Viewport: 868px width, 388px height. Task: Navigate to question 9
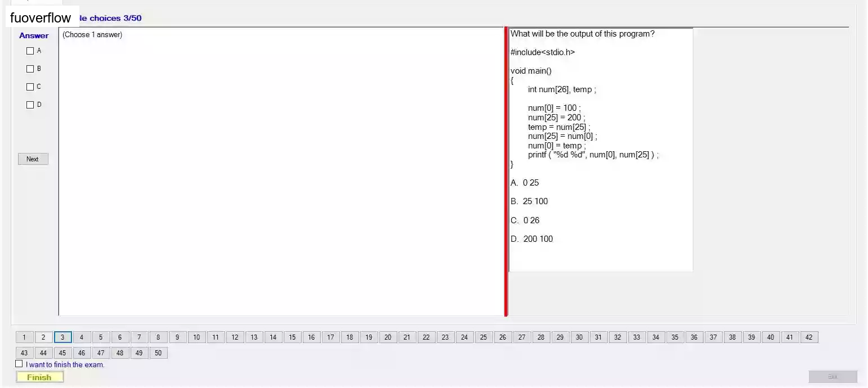click(177, 337)
